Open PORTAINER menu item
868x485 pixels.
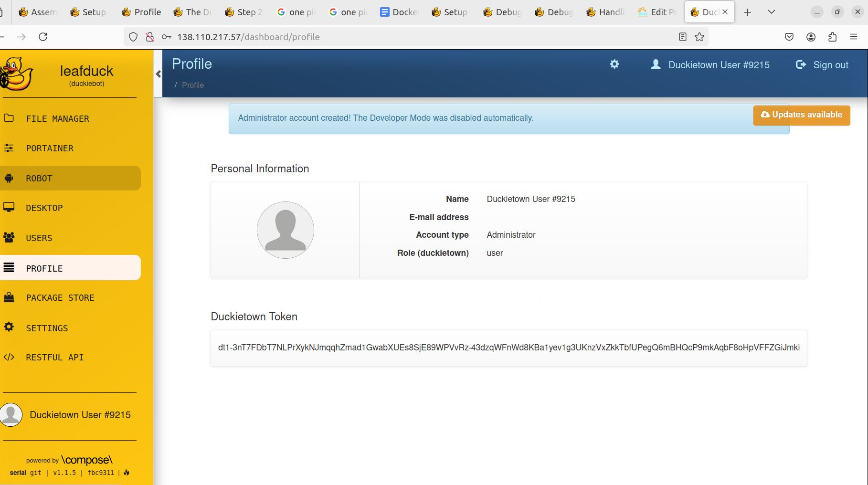[x=71, y=148]
